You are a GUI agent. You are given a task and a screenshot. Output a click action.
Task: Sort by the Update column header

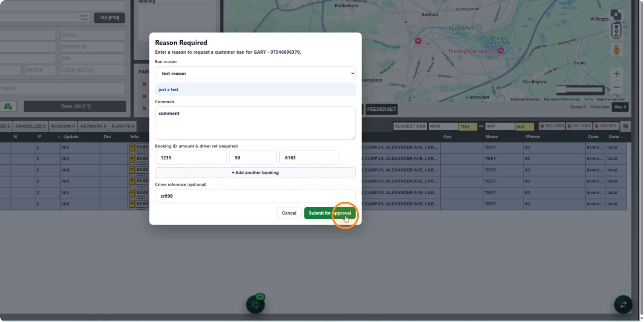point(71,137)
